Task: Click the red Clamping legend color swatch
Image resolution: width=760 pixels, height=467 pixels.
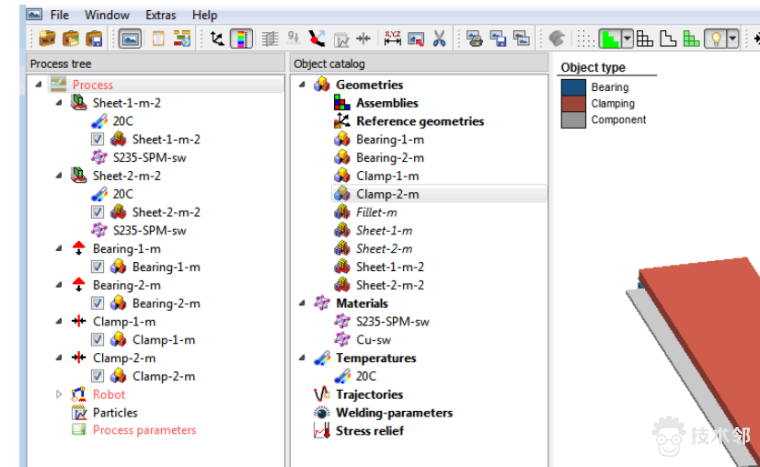Action: (x=572, y=103)
